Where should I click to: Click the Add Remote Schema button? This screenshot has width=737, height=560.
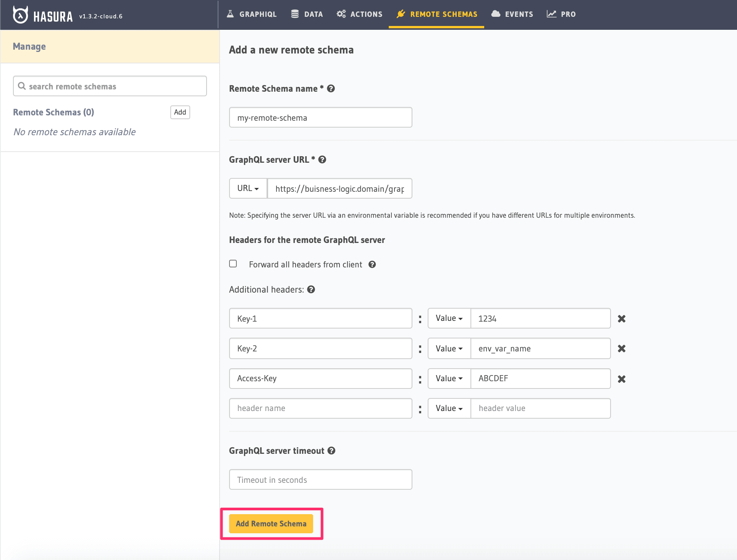pyautogui.click(x=271, y=523)
